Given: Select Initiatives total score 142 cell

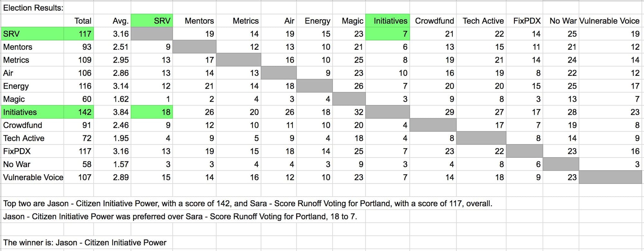Looking at the screenshot, I should tap(79, 112).
